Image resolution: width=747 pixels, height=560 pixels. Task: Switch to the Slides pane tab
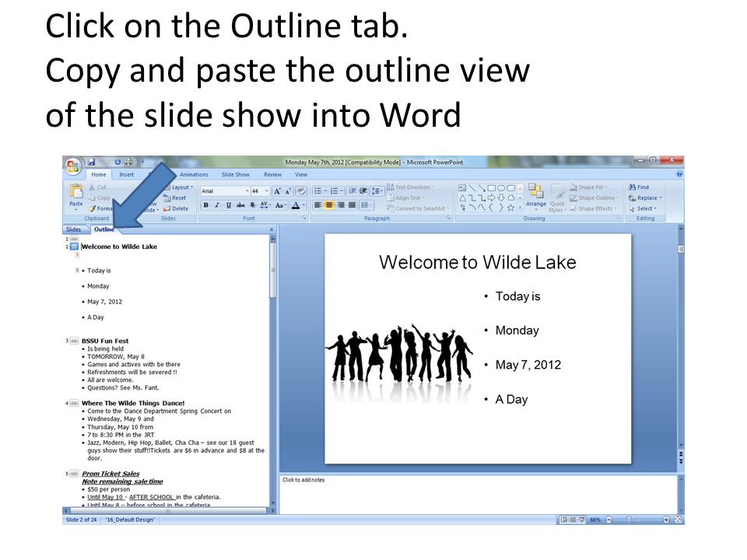(73, 229)
